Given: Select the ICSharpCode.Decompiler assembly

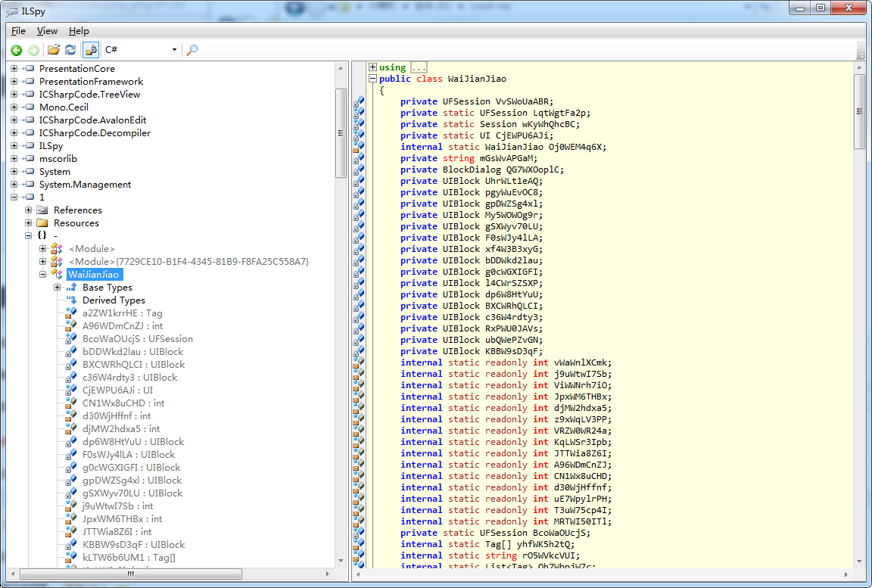Looking at the screenshot, I should coord(95,133).
